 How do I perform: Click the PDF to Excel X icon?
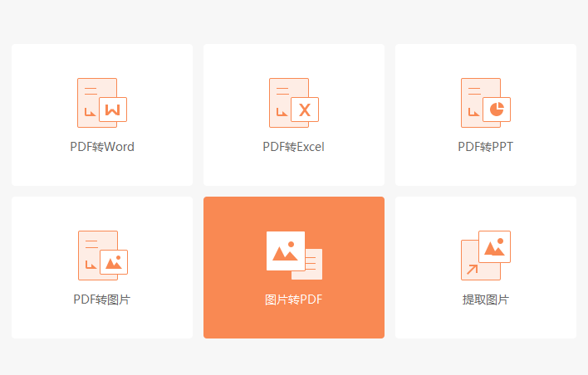pyautogui.click(x=294, y=103)
